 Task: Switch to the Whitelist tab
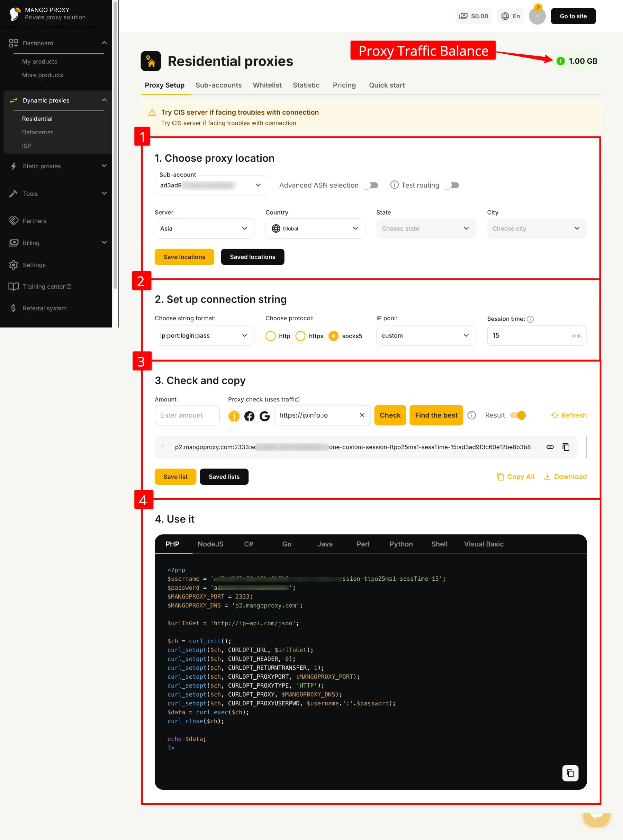(268, 85)
